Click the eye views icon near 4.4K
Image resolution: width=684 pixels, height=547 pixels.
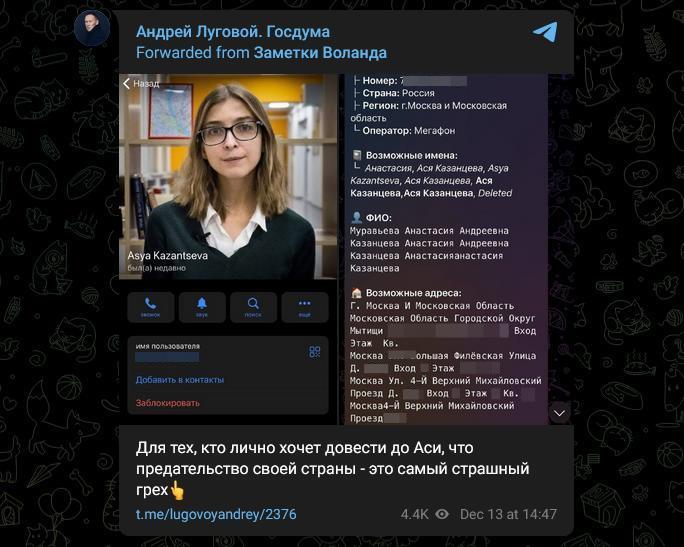pos(442,514)
